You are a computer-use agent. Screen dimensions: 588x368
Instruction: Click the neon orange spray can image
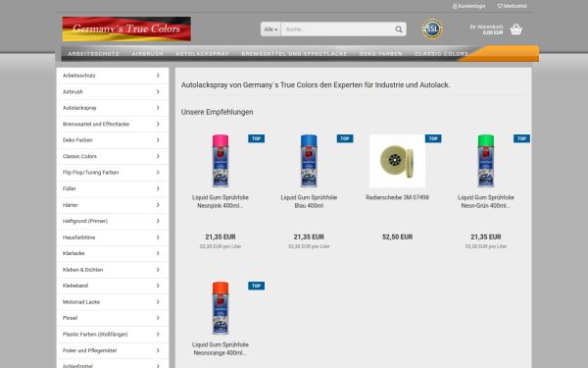220,308
